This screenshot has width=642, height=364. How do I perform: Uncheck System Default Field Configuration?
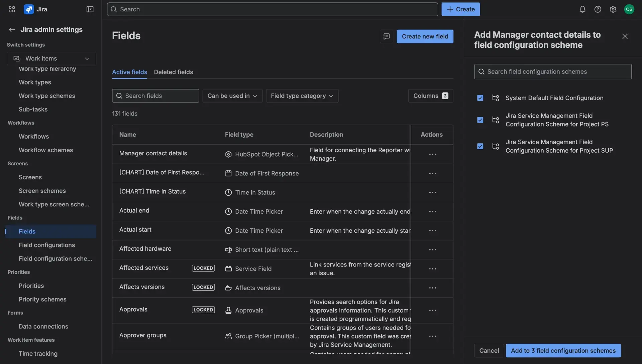tap(480, 98)
